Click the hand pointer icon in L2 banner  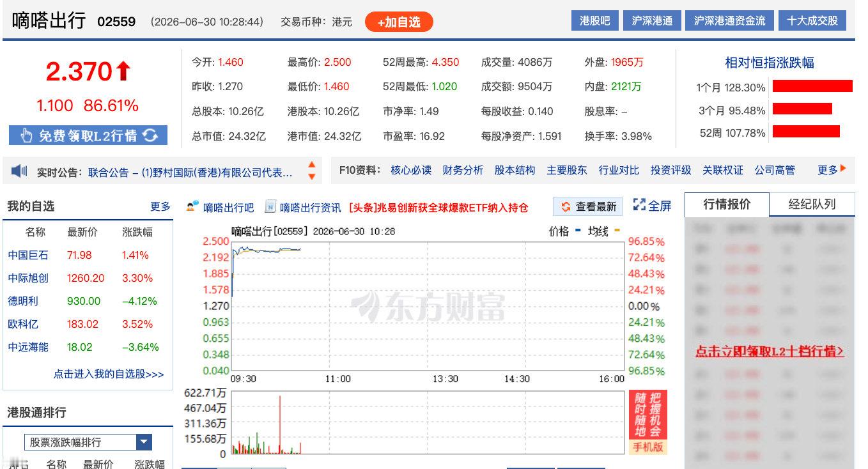[x=26, y=135]
